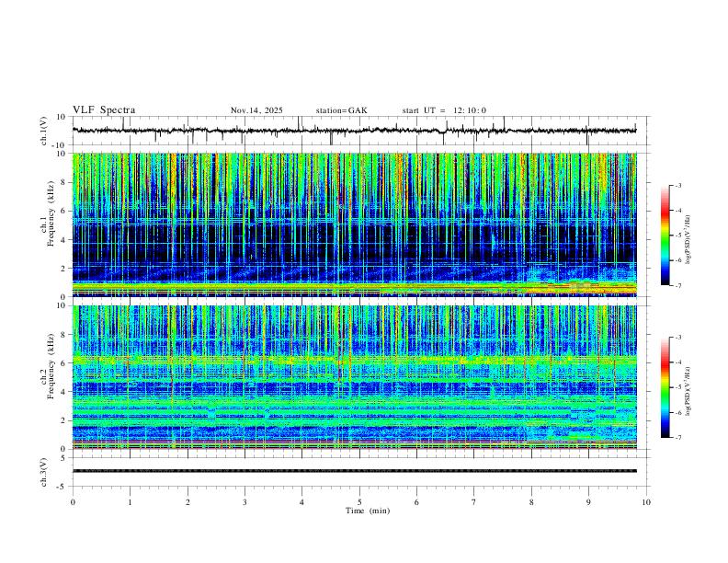Viewport: 728px width, 563px height.
Task: Click the time axis tick label "1"
Action: tap(130, 502)
